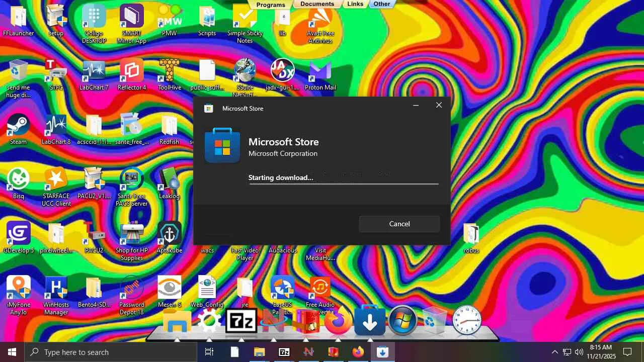Select the WinHosts Manager shortcut

click(x=56, y=296)
